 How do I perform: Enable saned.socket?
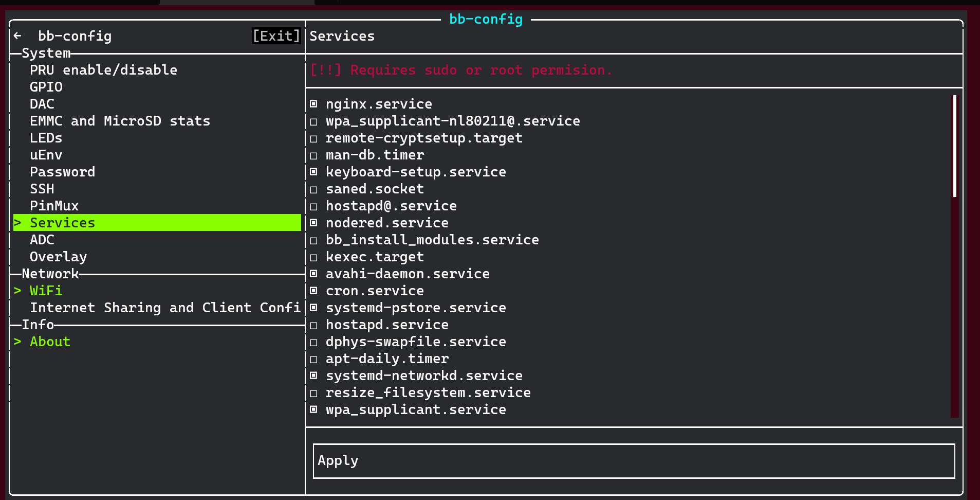tap(314, 189)
